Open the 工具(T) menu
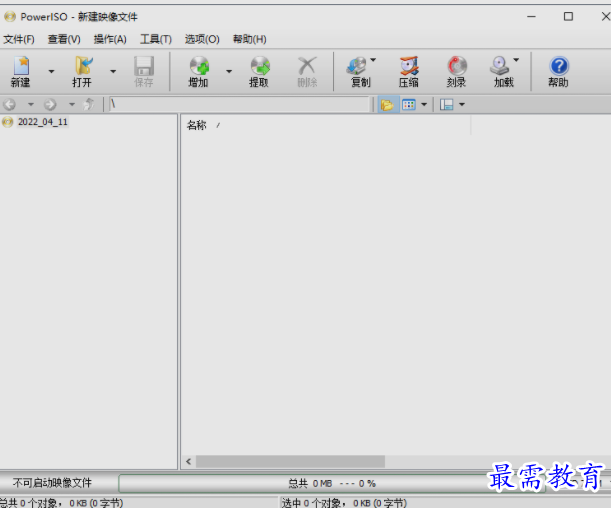This screenshot has height=508, width=611. pyautogui.click(x=156, y=39)
